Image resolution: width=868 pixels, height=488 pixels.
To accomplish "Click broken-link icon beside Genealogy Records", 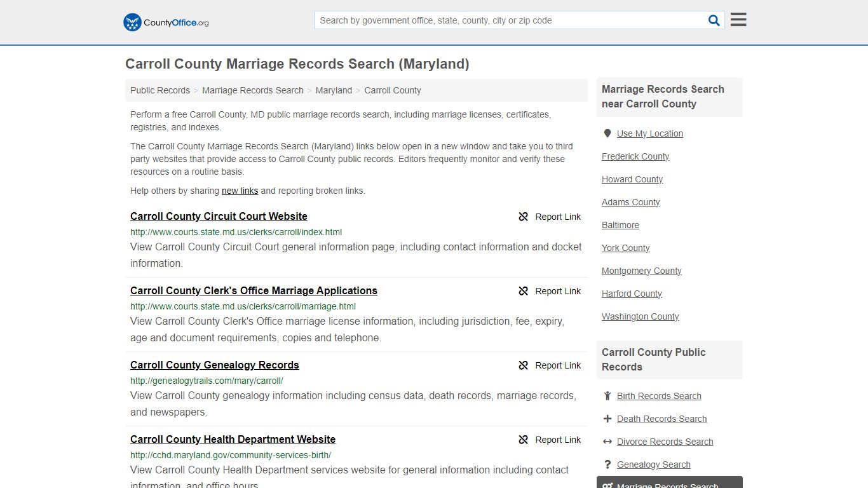I will point(524,365).
